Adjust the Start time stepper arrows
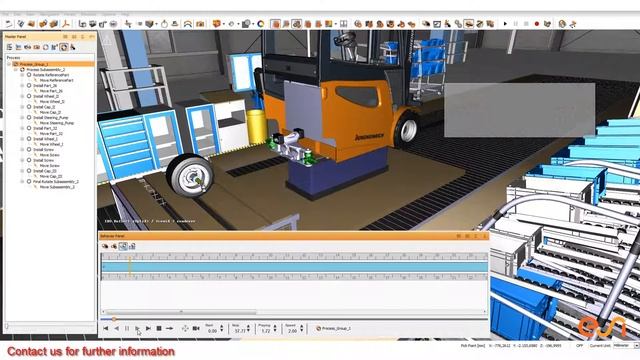 222,328
